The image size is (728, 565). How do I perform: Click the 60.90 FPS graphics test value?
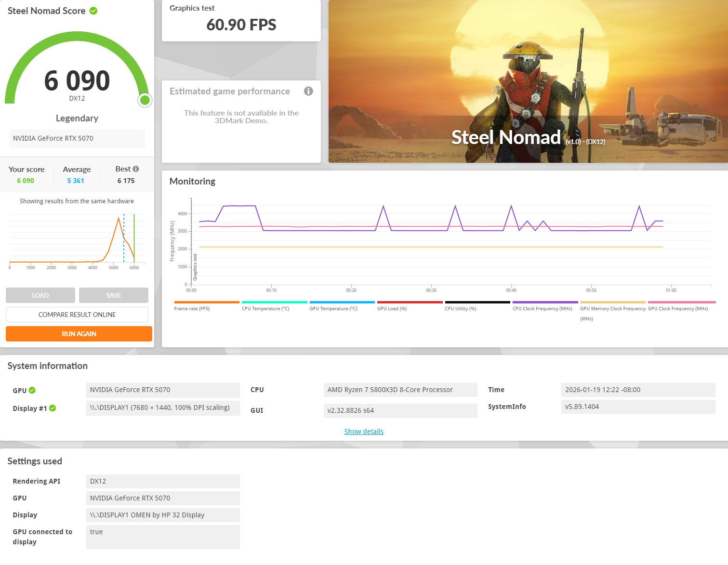click(241, 25)
